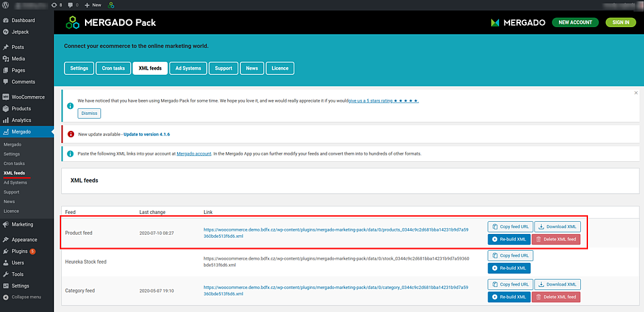Click the WordPress logo in admin bar

tap(6, 5)
